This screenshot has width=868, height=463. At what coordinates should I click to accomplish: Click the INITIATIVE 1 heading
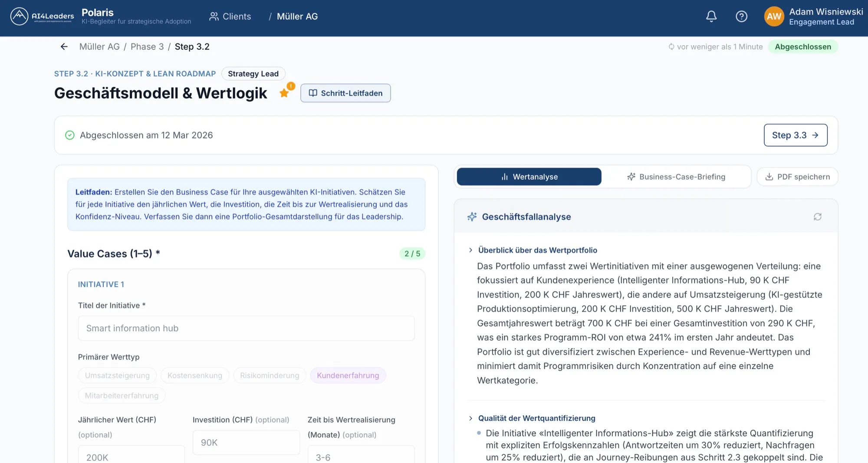pos(101,284)
